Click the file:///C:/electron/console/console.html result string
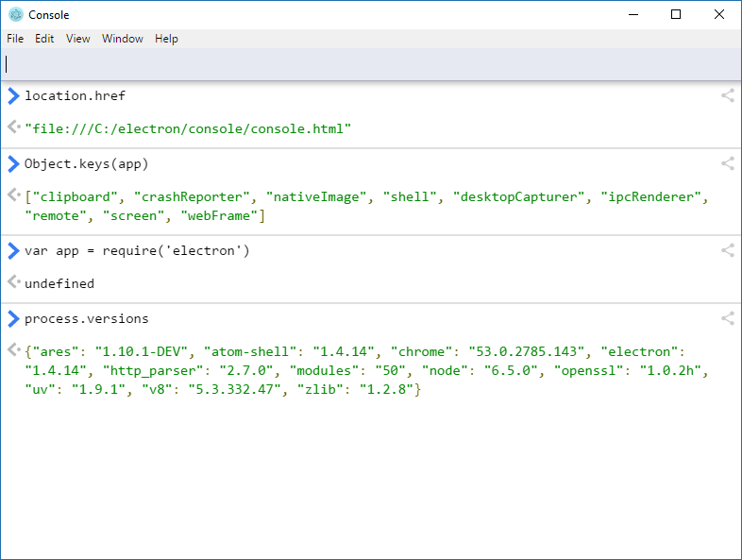This screenshot has height=560, width=742. [188, 127]
